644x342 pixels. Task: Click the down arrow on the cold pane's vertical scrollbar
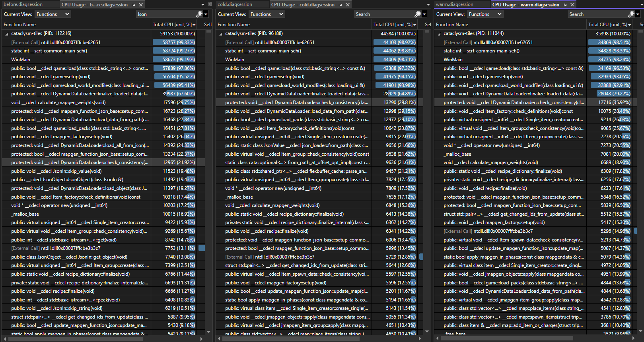click(x=427, y=332)
